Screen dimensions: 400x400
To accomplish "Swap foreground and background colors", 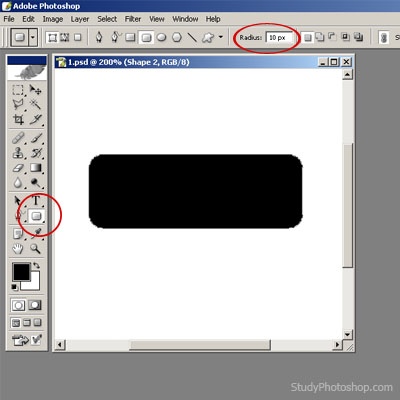I will [x=36, y=266].
